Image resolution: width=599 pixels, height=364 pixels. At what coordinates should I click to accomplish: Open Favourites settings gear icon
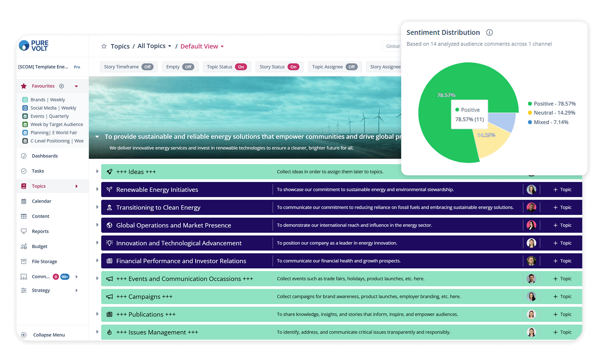coord(61,86)
